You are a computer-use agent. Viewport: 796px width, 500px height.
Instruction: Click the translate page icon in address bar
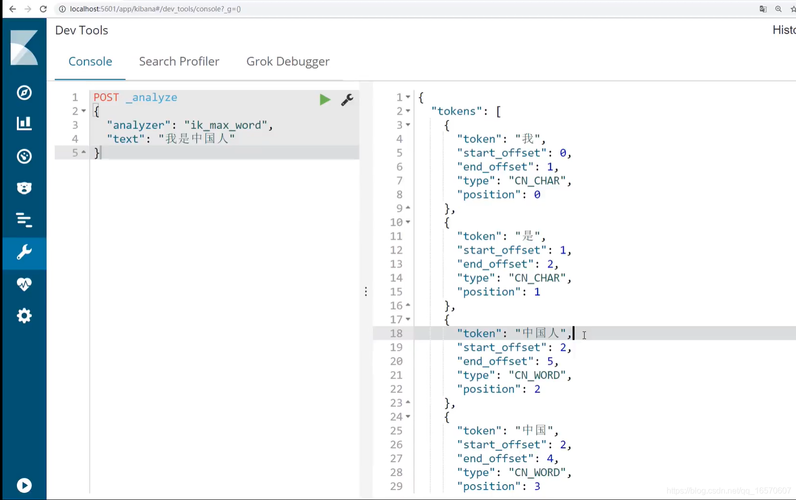coord(763,9)
